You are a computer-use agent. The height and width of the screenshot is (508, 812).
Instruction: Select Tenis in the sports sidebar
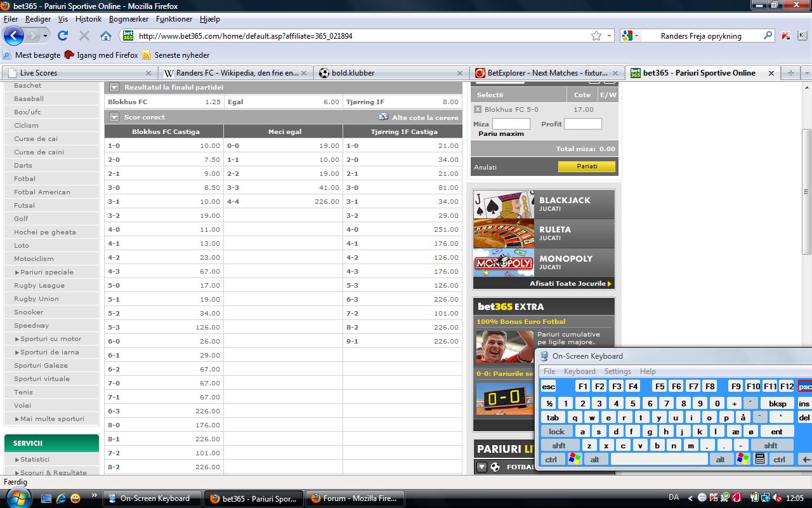[x=23, y=392]
